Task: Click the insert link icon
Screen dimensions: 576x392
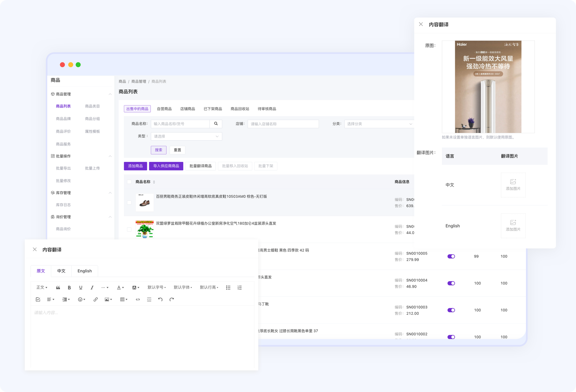Action: 95,300
